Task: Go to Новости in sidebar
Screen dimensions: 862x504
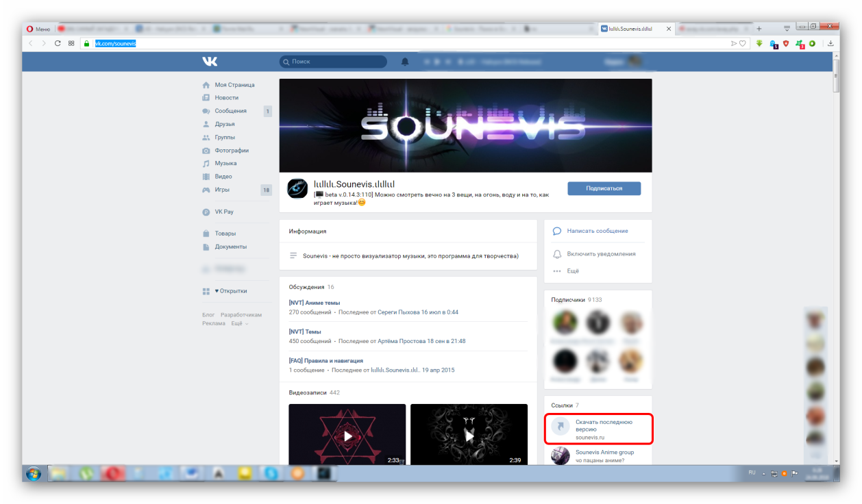Action: click(x=227, y=98)
